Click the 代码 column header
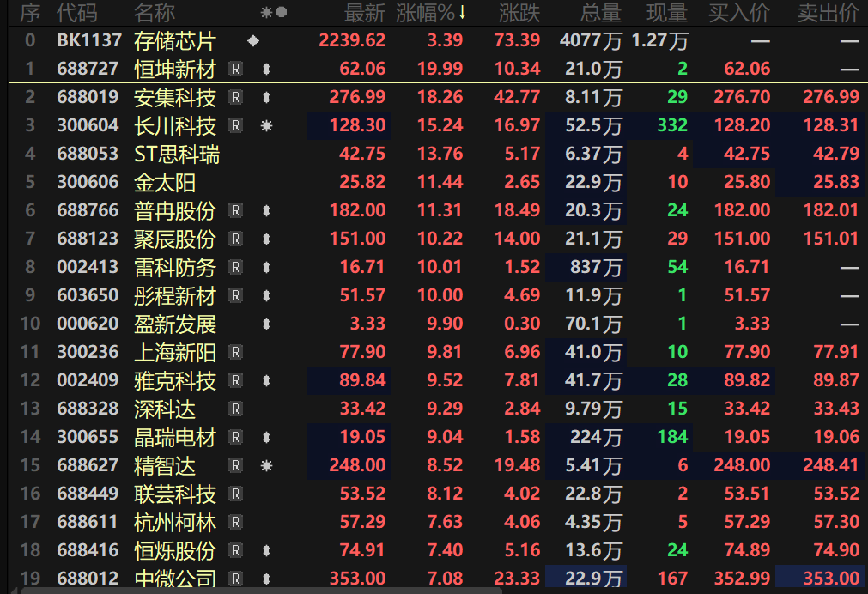The width and height of the screenshot is (868, 594). tap(77, 13)
